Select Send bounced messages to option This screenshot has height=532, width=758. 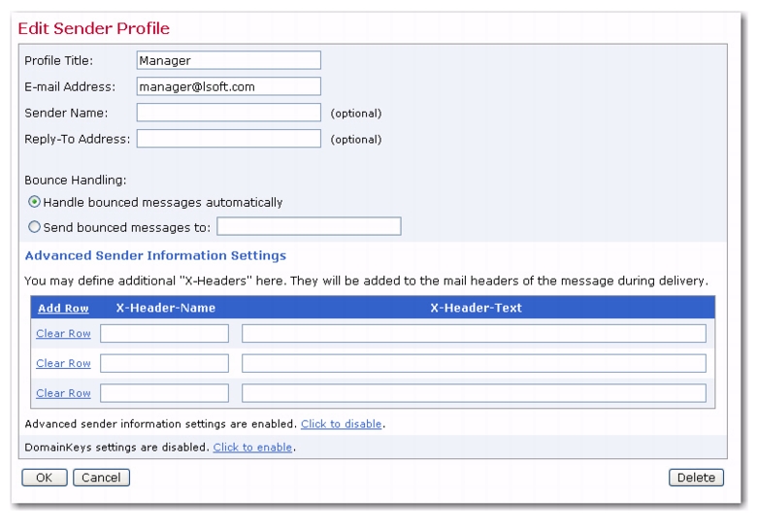tap(34, 227)
